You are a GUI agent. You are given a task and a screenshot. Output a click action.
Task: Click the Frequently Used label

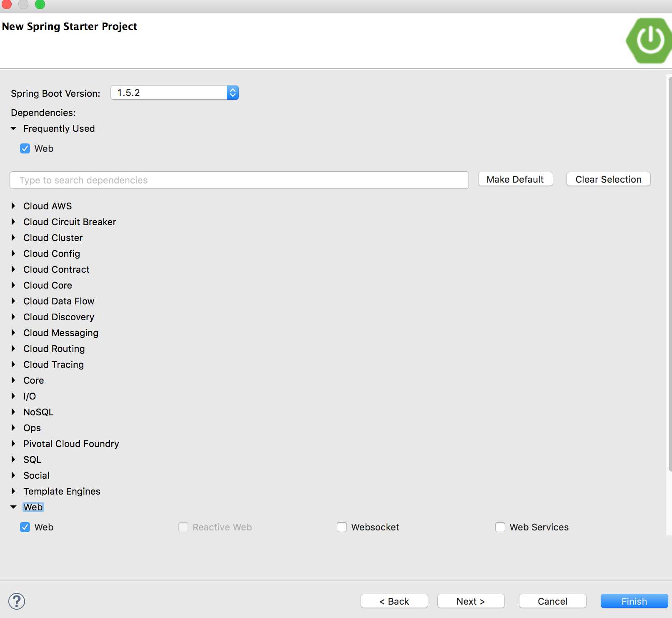pyautogui.click(x=59, y=128)
